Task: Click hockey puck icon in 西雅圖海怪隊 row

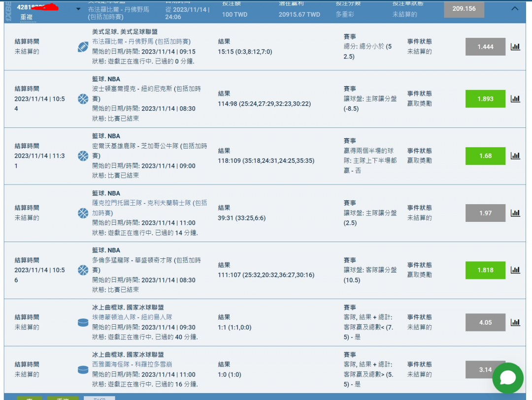Action: [83, 369]
